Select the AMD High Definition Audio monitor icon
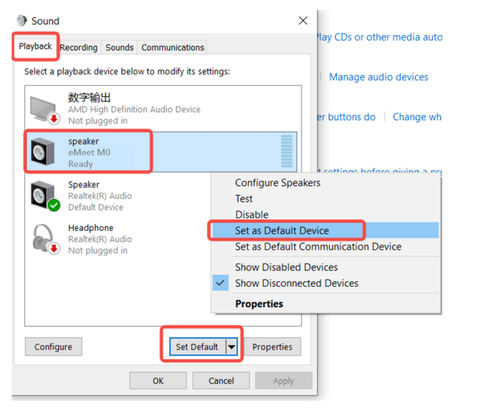The width and height of the screenshot is (480, 408). click(x=45, y=109)
